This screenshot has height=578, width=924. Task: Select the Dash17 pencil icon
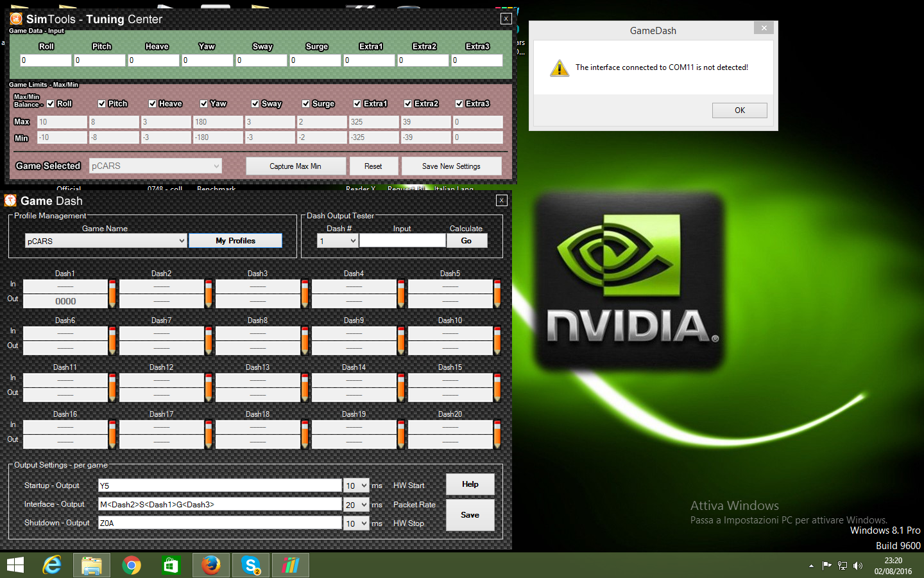209,434
